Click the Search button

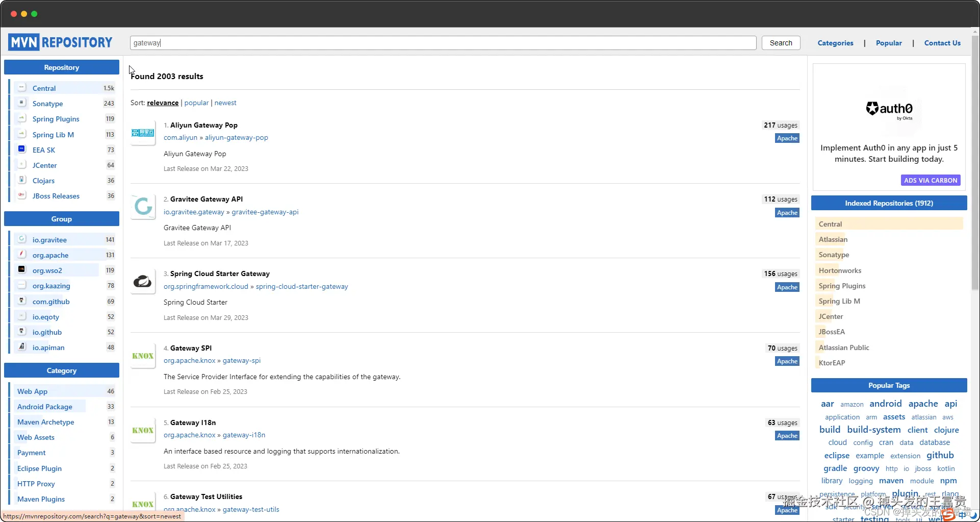pos(781,43)
